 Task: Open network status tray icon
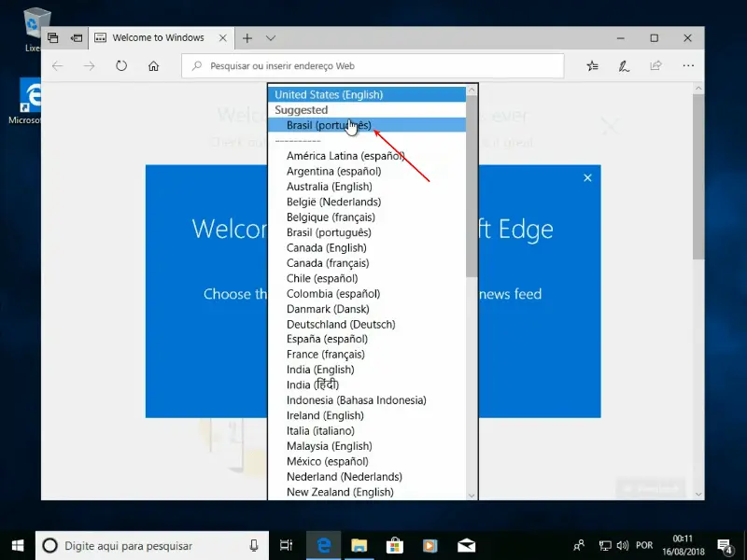pos(604,546)
